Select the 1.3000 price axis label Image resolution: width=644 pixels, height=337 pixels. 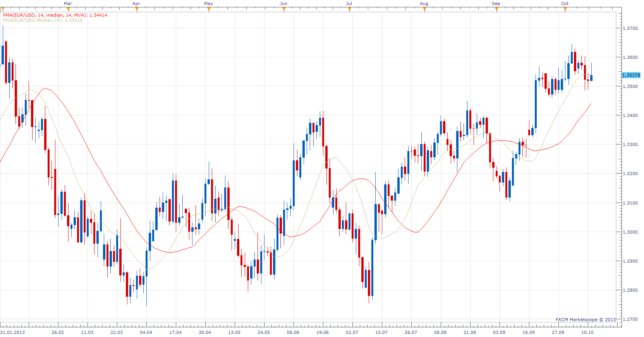[630, 232]
